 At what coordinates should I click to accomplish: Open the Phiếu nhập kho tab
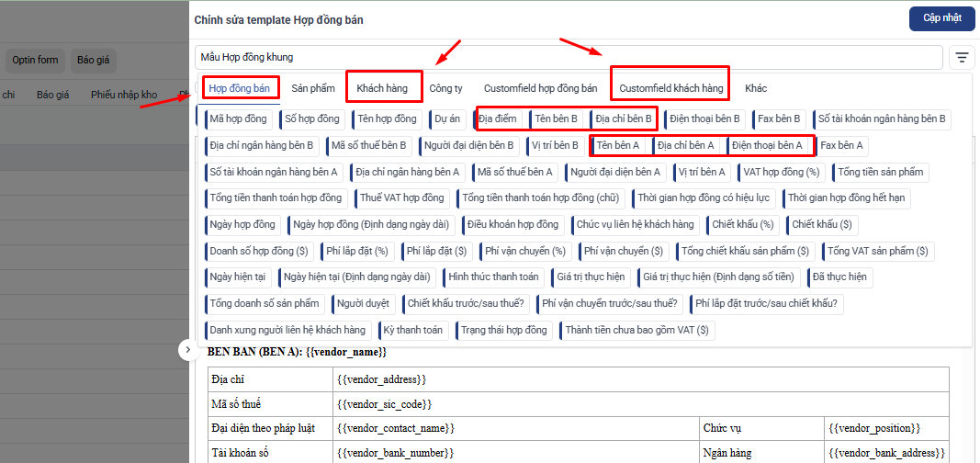click(x=124, y=95)
